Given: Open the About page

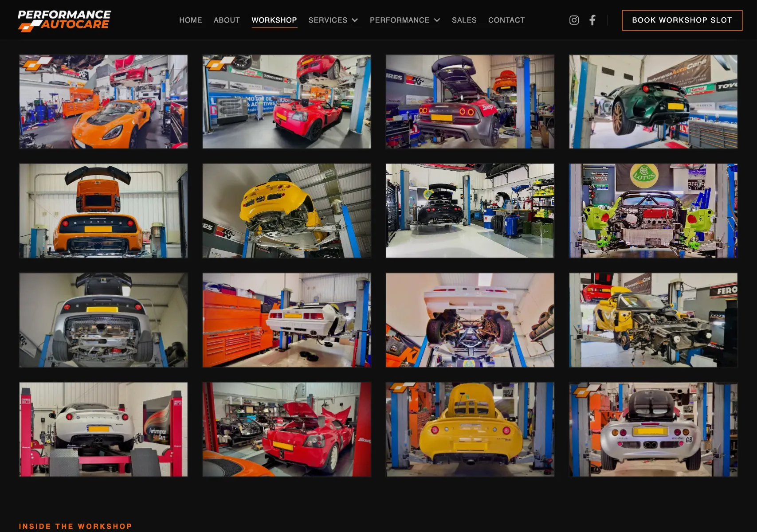Looking at the screenshot, I should click(227, 20).
